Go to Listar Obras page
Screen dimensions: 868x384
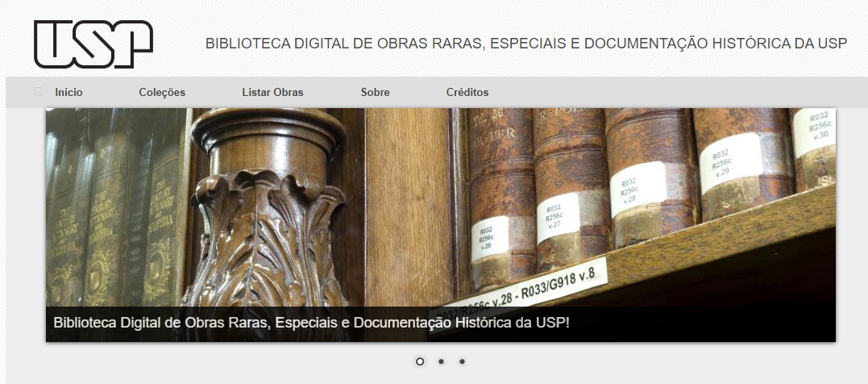pyautogui.click(x=272, y=93)
